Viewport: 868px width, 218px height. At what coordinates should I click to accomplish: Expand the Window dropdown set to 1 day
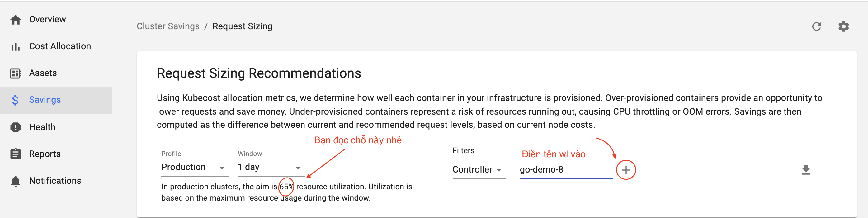click(270, 167)
